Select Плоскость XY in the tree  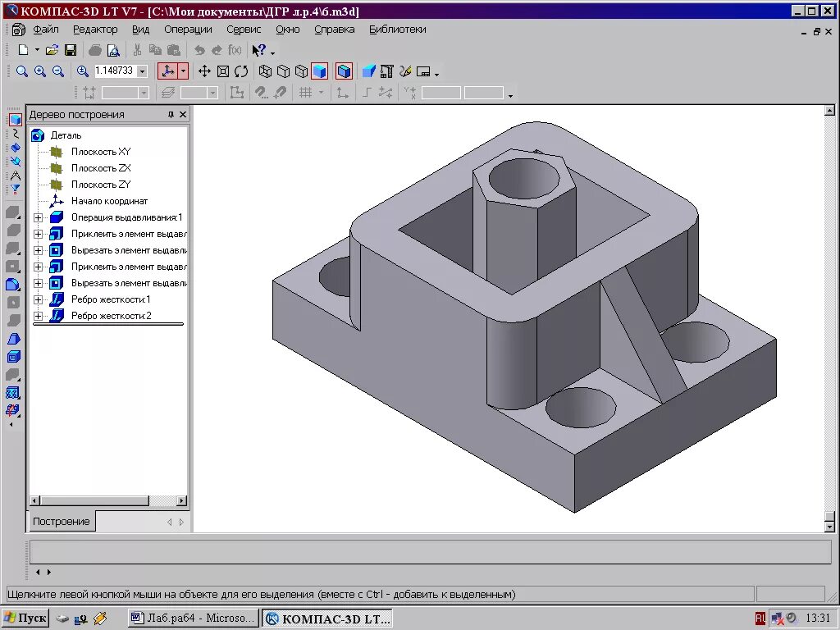(101, 152)
